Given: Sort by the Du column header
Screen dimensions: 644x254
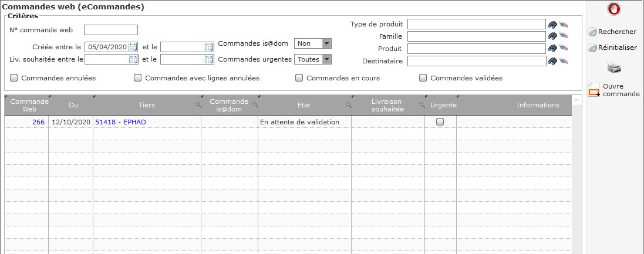Looking at the screenshot, I should (x=73, y=105).
